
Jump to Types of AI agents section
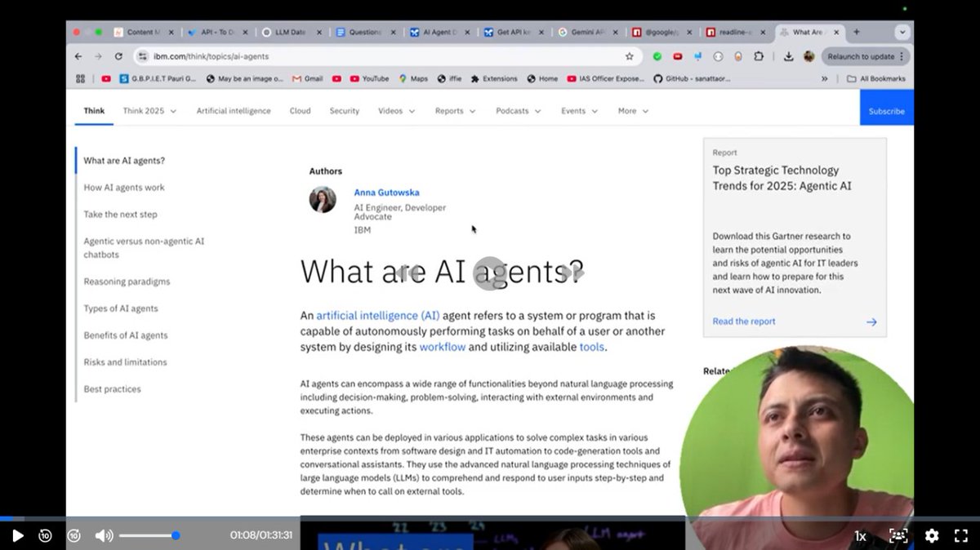click(x=121, y=308)
